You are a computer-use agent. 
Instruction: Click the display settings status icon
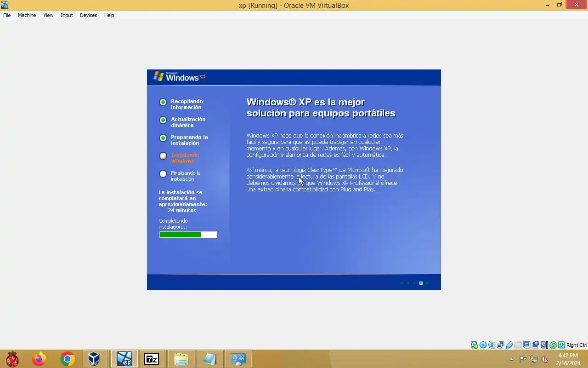(526, 345)
